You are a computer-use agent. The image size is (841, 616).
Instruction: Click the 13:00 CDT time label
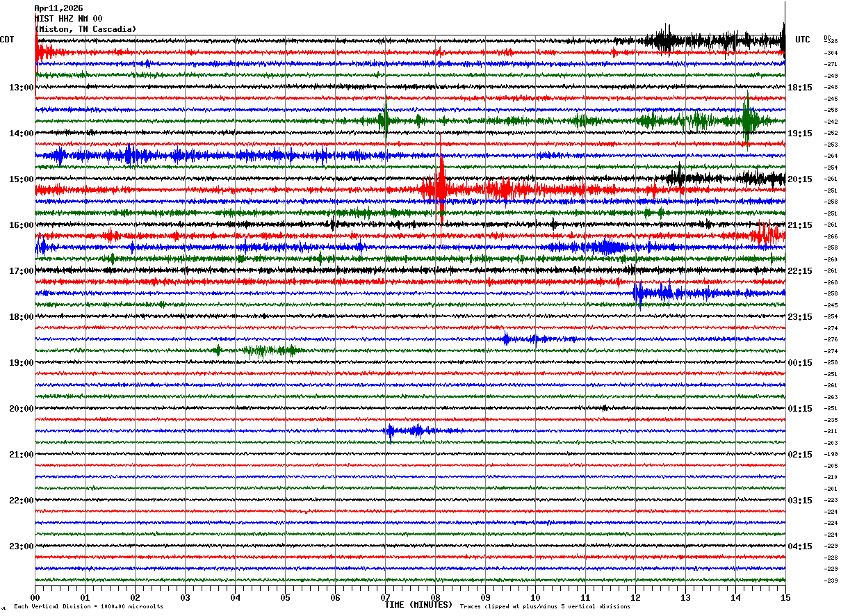[x=22, y=88]
